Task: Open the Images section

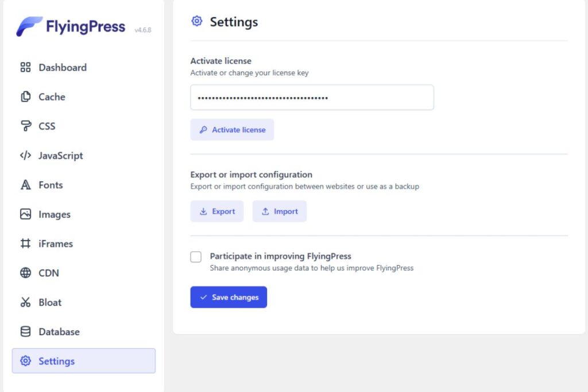Action: tap(84, 214)
